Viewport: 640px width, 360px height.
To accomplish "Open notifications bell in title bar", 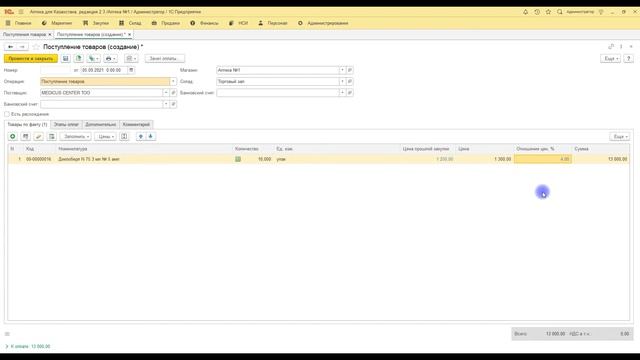I will 525,12.
